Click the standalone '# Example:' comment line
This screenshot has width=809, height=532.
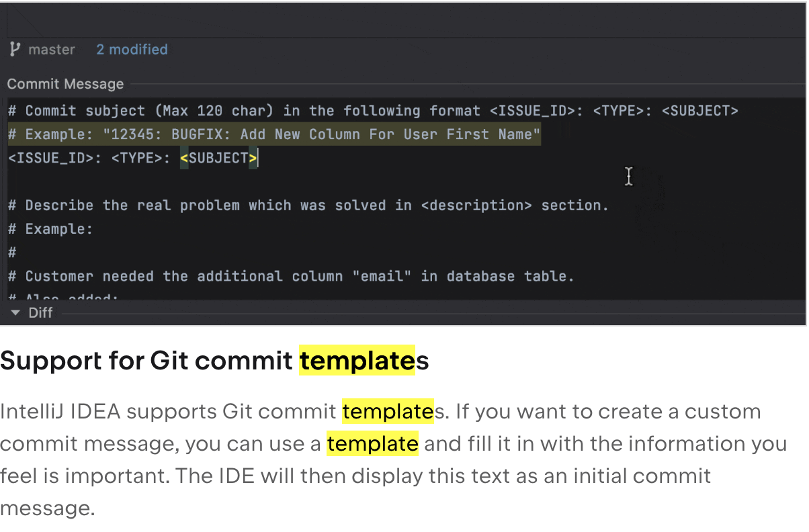(x=50, y=229)
